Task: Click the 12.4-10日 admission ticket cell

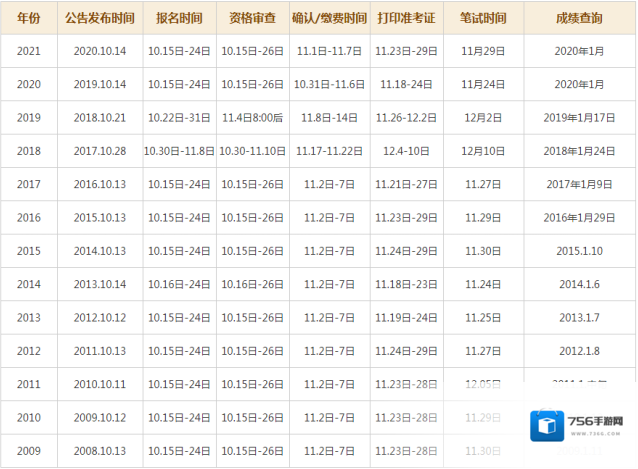Action: [406, 151]
